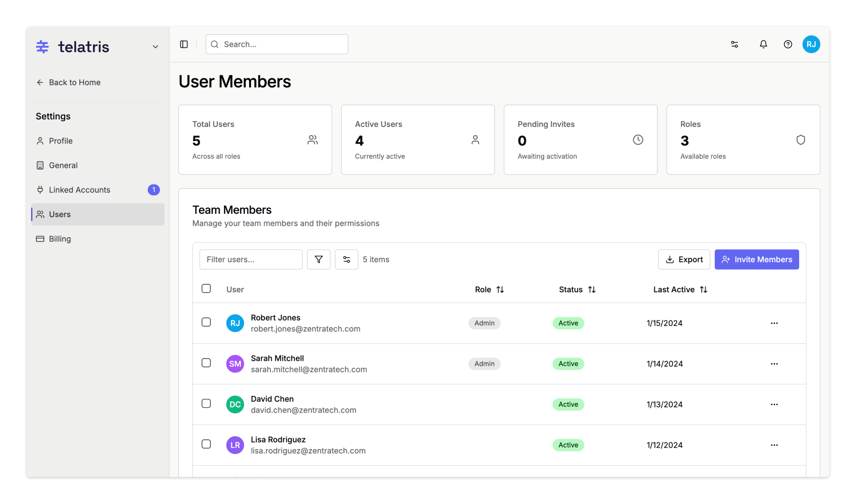Go to Billing settings
Screen dimensions: 856x504
pos(60,239)
